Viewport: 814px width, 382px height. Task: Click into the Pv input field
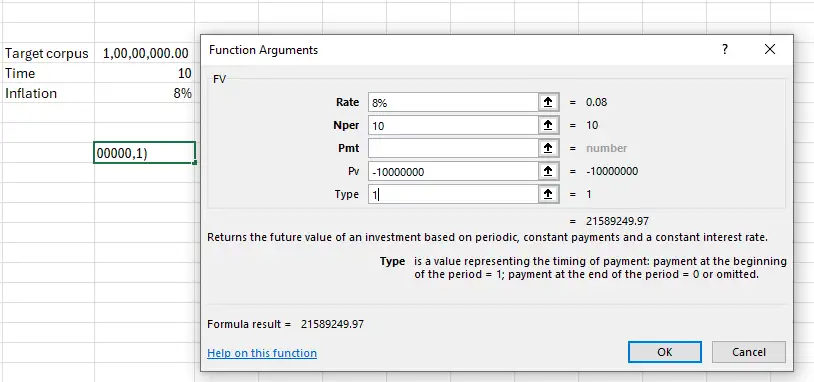[x=453, y=171]
